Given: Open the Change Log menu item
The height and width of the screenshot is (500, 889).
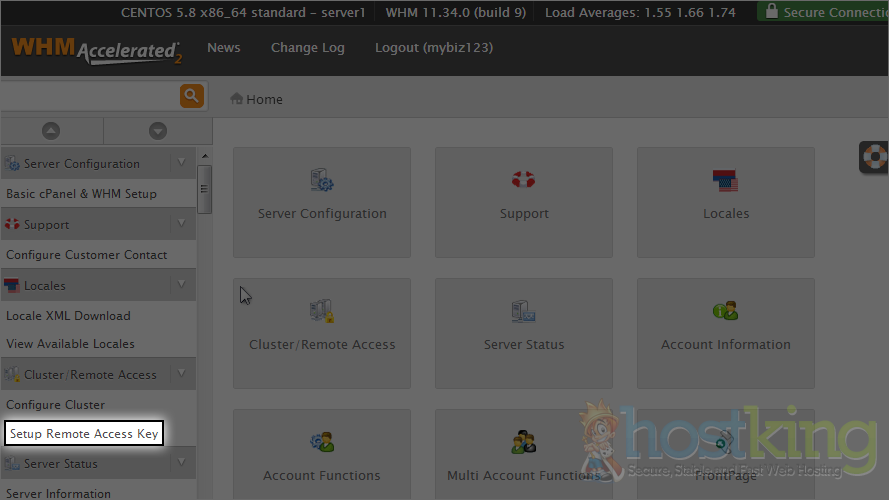Looking at the screenshot, I should coord(307,48).
